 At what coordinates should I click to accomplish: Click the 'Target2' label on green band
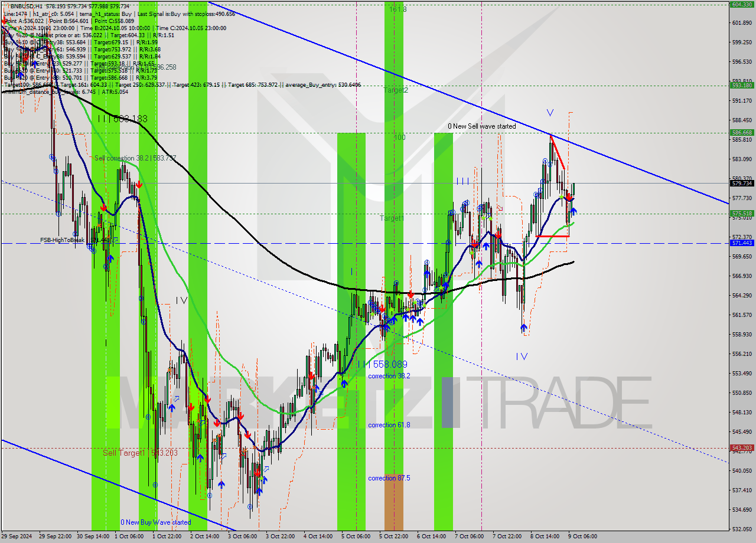[x=395, y=90]
